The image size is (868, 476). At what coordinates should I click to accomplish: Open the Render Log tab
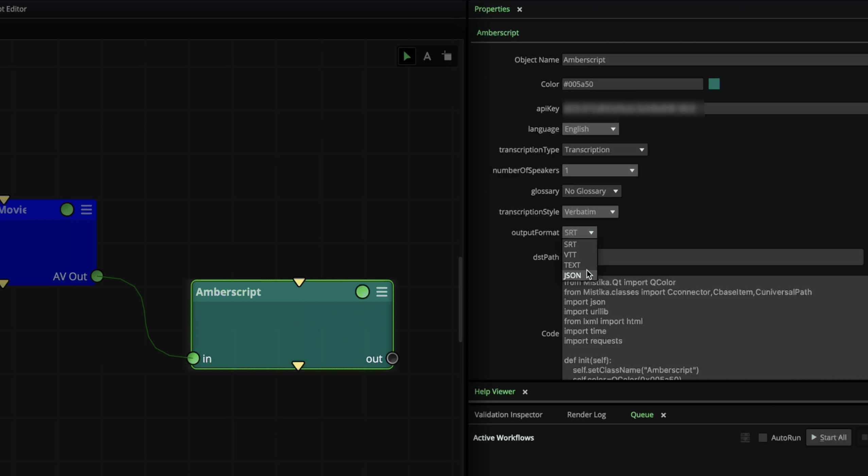(x=586, y=415)
